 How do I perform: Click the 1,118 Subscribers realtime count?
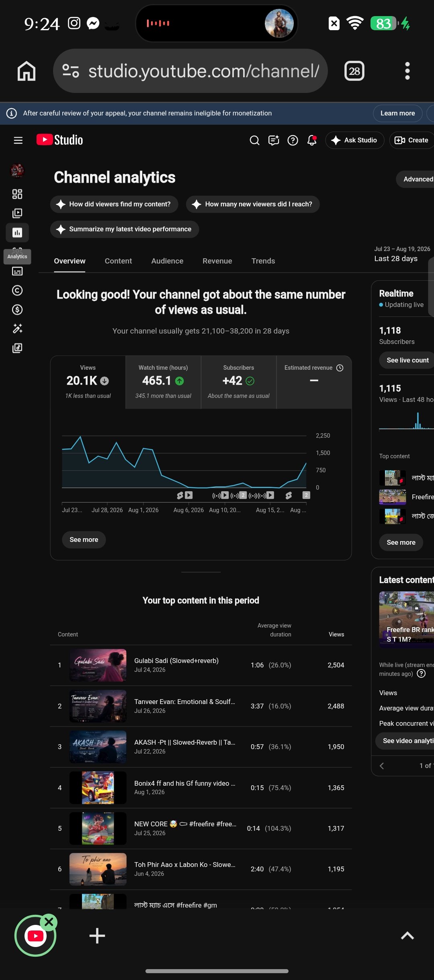(390, 330)
